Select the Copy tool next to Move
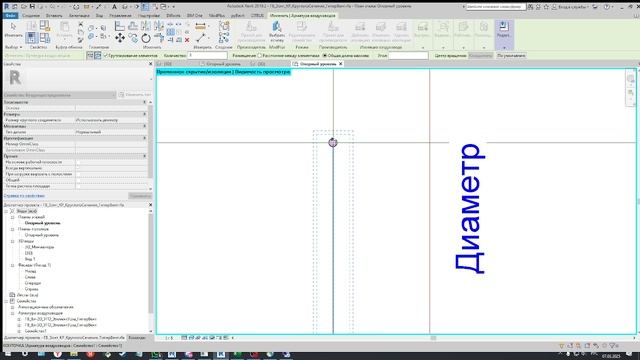This screenshot has width=640, height=360. (133, 38)
